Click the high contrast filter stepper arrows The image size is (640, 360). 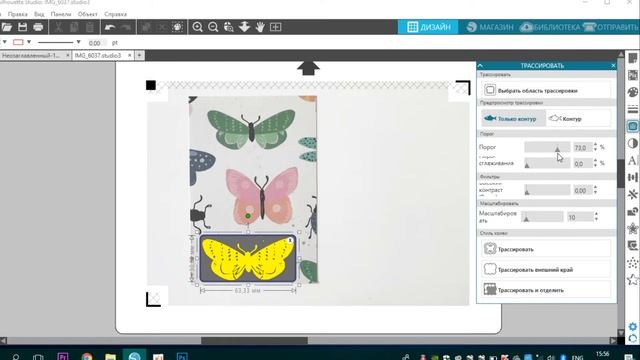(595, 190)
